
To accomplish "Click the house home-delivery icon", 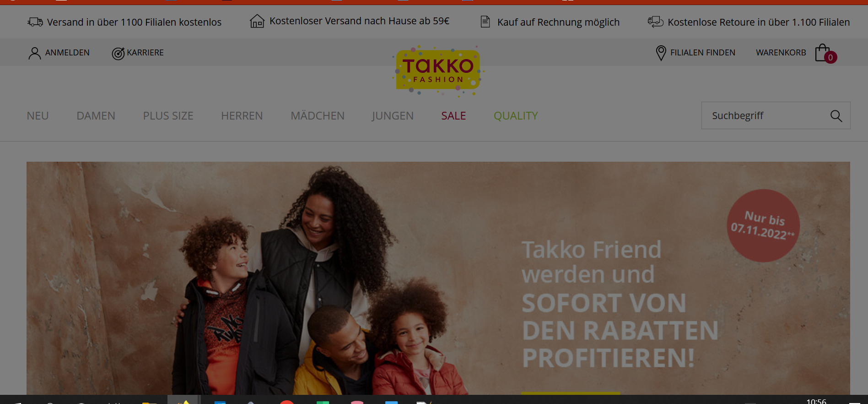I will tap(257, 21).
